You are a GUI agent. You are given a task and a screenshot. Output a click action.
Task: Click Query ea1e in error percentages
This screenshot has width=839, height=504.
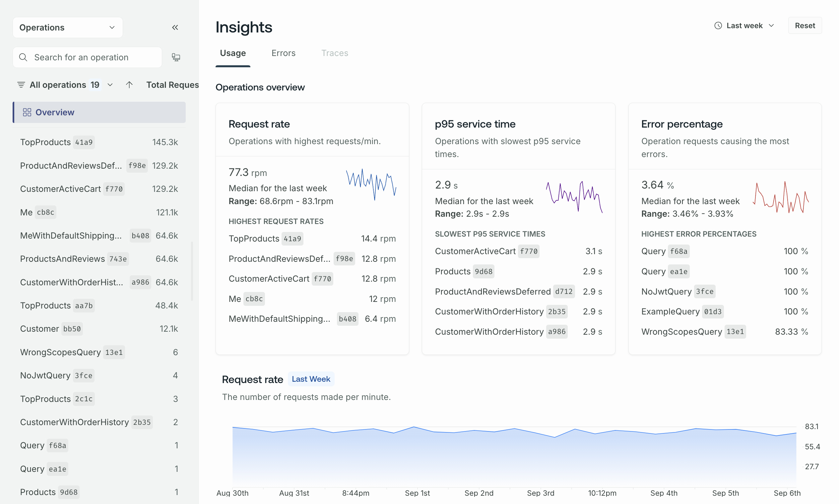(x=725, y=271)
